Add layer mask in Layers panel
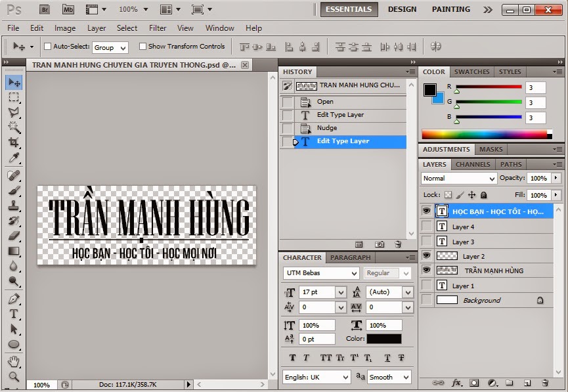Viewport: 568px width, 392px height. click(x=474, y=383)
